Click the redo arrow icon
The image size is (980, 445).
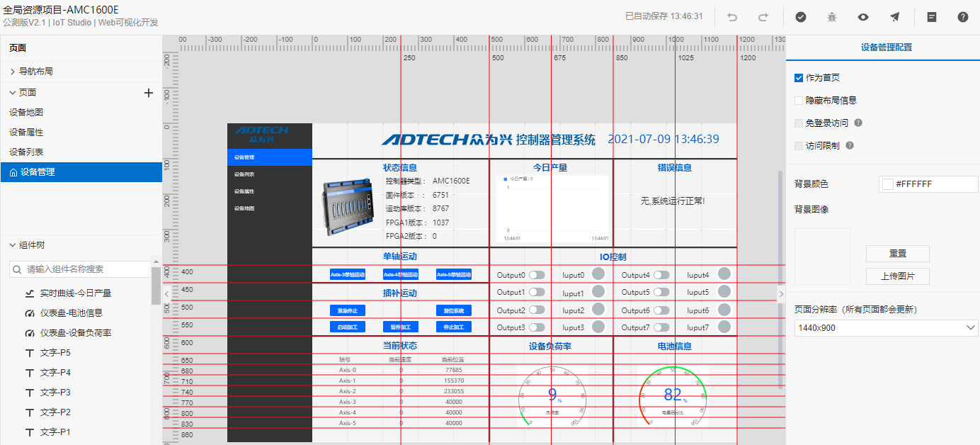click(763, 17)
